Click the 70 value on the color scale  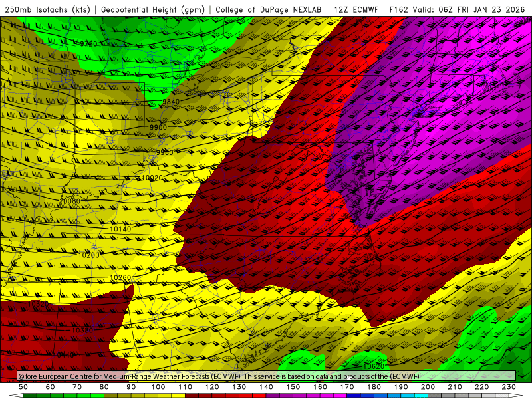click(x=77, y=387)
